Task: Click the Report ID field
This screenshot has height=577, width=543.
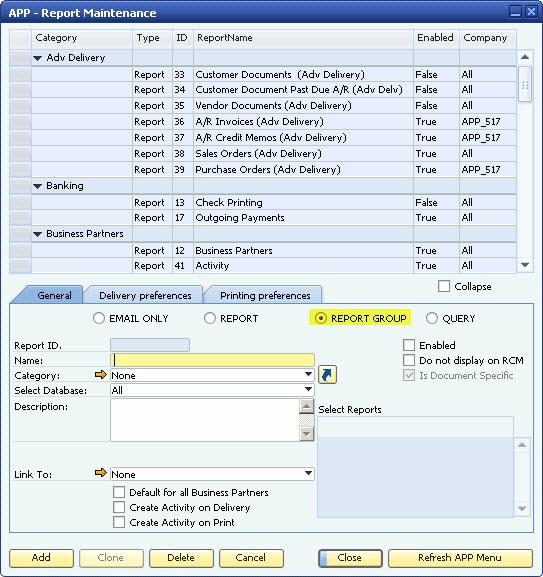Action: coord(150,345)
